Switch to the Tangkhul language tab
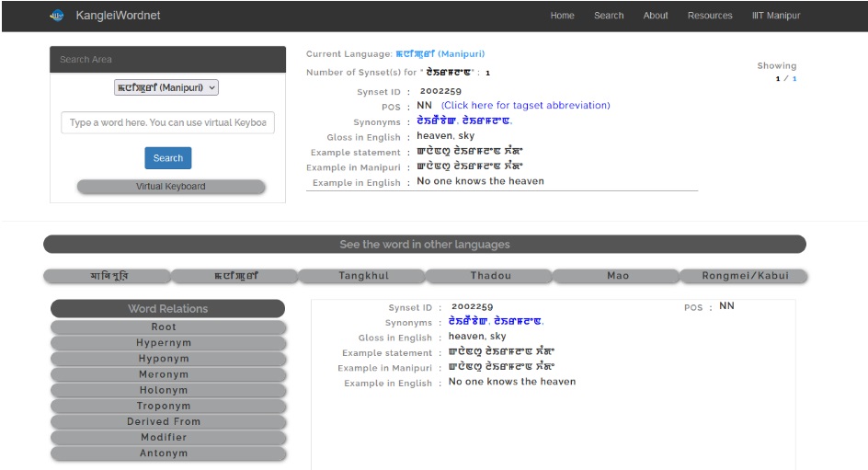This screenshot has height=470, width=868. (x=362, y=276)
